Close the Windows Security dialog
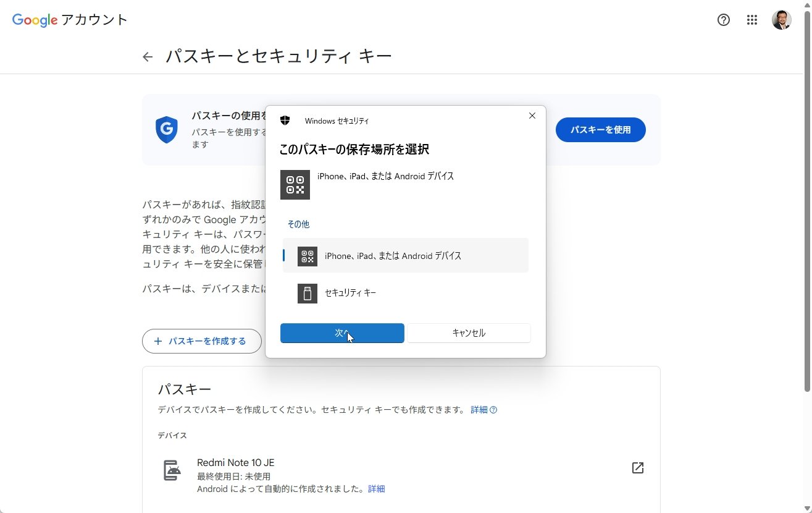This screenshot has height=513, width=812. coord(532,116)
